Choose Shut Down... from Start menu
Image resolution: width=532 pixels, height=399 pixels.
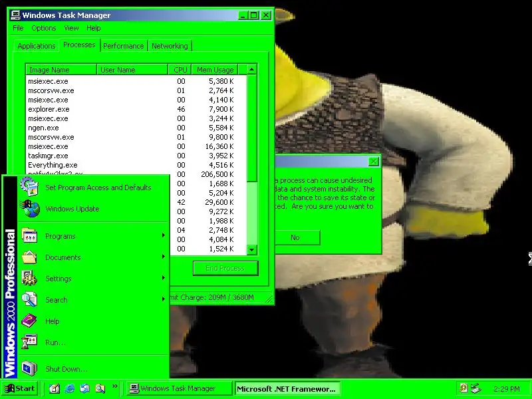coord(93,369)
